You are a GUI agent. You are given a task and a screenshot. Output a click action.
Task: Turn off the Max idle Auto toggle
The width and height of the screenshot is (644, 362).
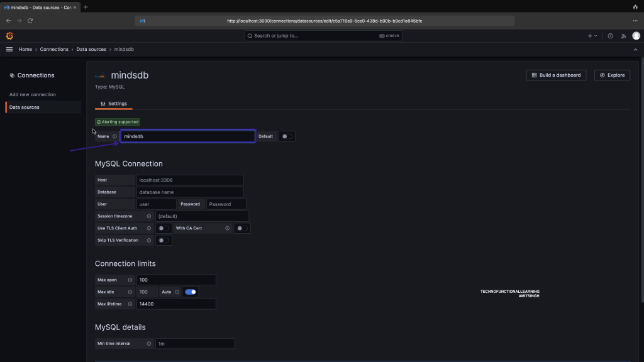click(190, 292)
